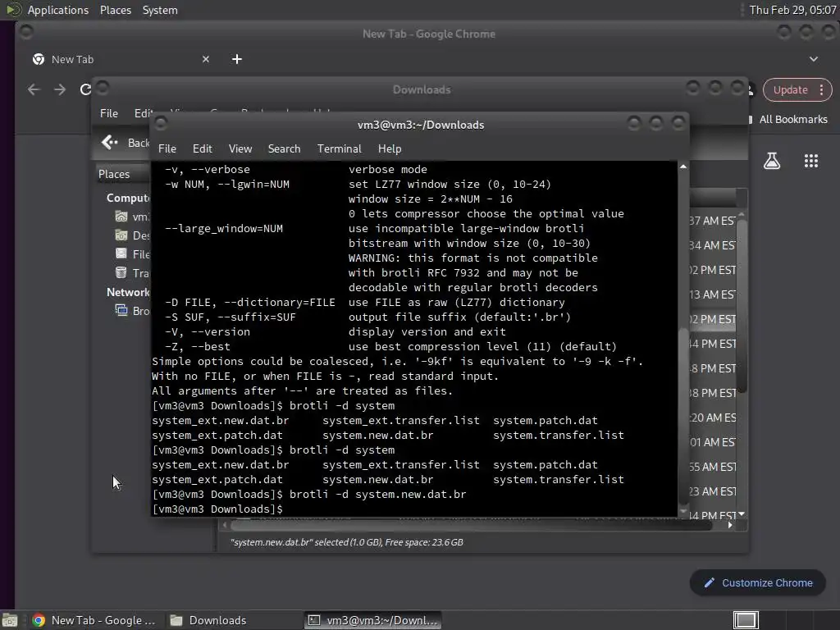
Task: Open the terminal View menu
Action: pyautogui.click(x=240, y=149)
